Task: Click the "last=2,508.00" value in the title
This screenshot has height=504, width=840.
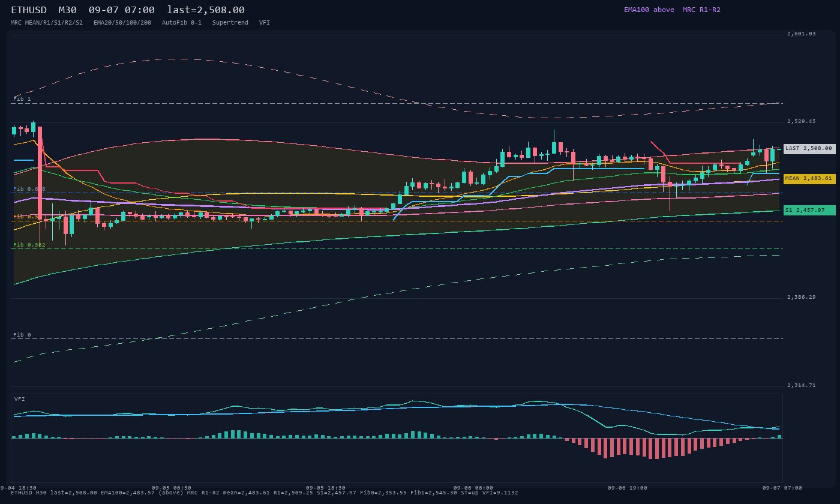Action: (x=206, y=10)
